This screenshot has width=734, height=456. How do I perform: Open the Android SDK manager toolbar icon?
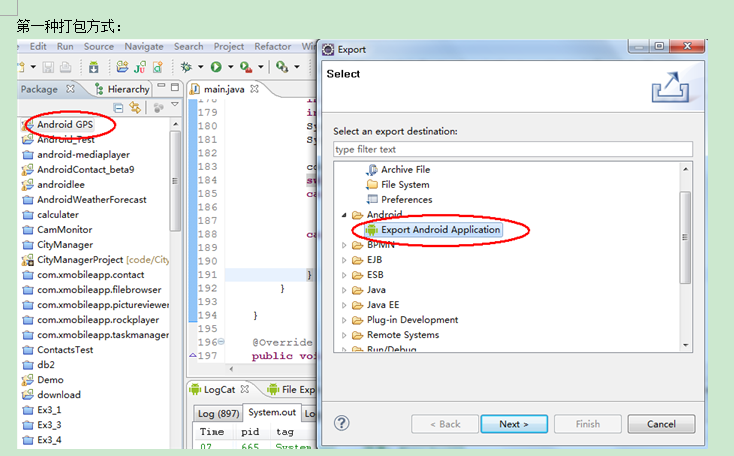(x=94, y=67)
